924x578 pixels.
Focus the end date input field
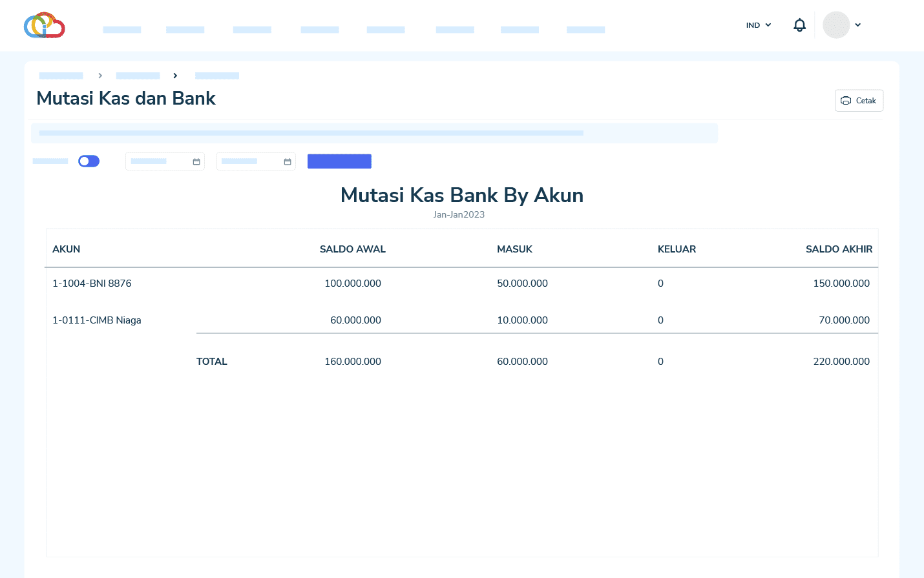pos(246,161)
